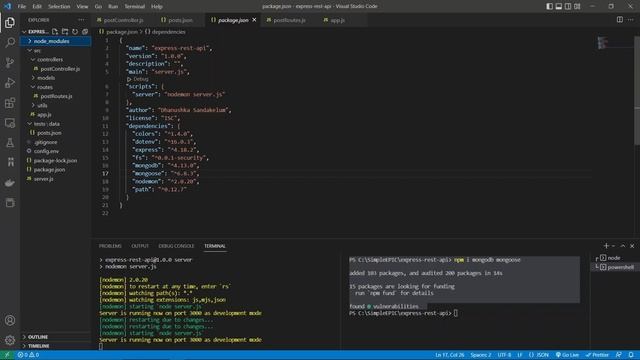Refresh the explorer file tree
Image resolution: width=640 pixels, height=360 pixels.
point(75,31)
